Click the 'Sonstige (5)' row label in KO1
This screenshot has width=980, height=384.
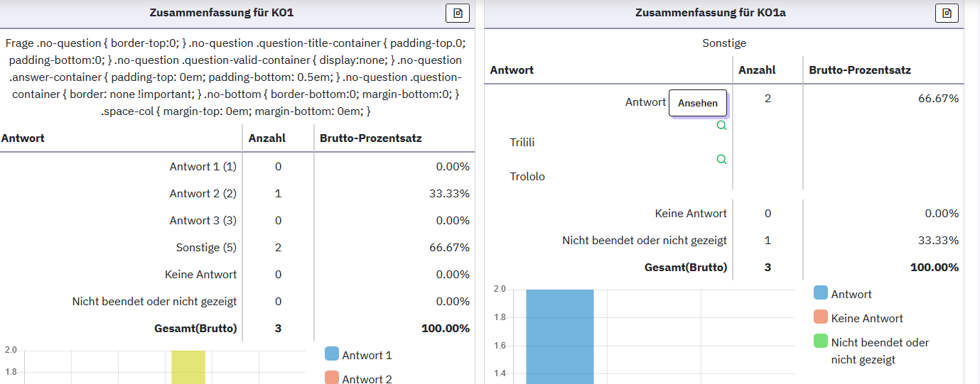206,248
